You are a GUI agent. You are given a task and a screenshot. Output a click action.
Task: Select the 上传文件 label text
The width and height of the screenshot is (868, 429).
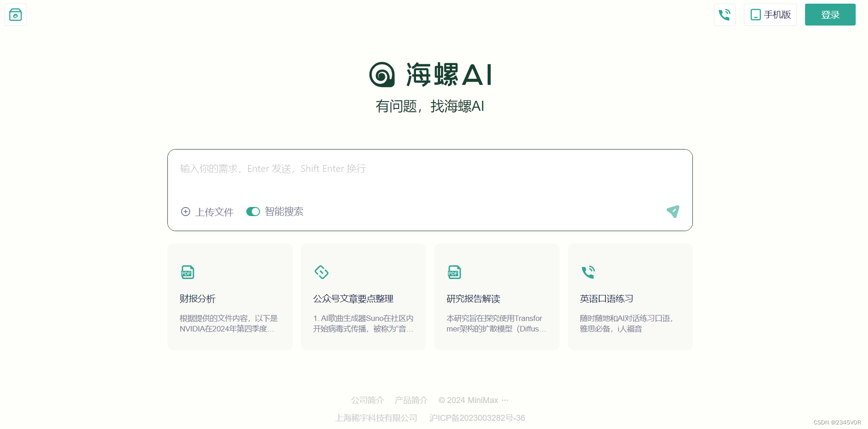pos(214,212)
